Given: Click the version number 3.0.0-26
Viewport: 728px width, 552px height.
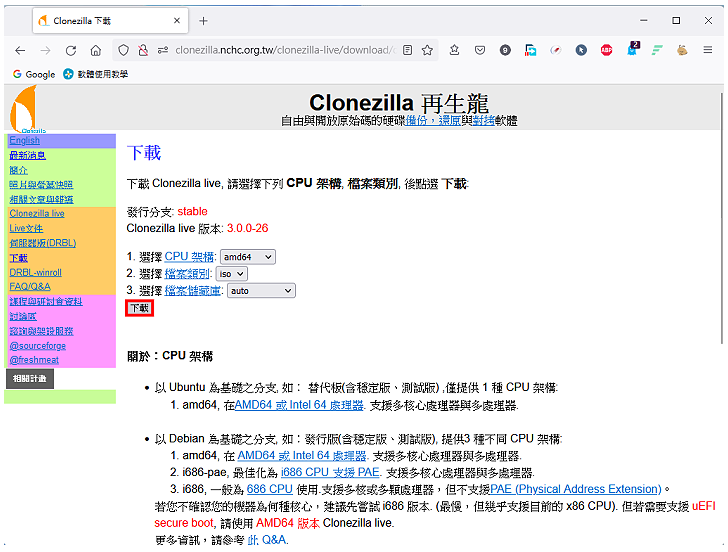Looking at the screenshot, I should [247, 228].
